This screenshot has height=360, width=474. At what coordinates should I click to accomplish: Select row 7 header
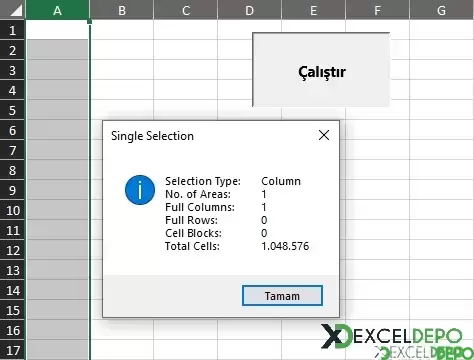pos(12,150)
